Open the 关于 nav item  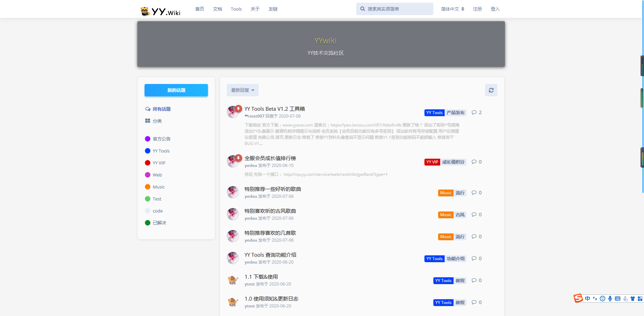click(x=255, y=9)
